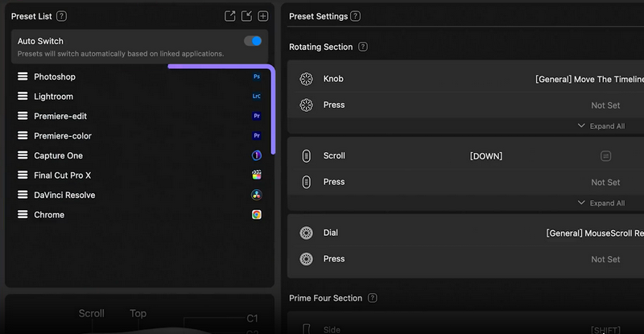
Task: Click Not Set for Knob Press
Action: 605,105
